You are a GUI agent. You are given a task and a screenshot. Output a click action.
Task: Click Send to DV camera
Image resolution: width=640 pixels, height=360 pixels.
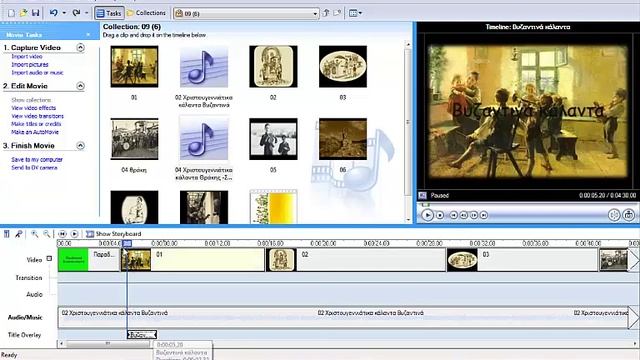click(x=34, y=168)
